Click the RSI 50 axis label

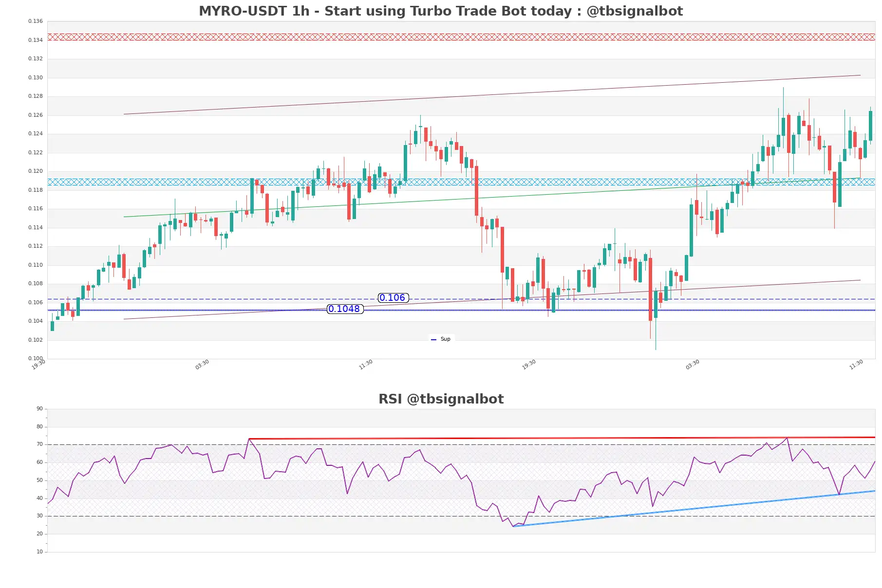tap(39, 480)
